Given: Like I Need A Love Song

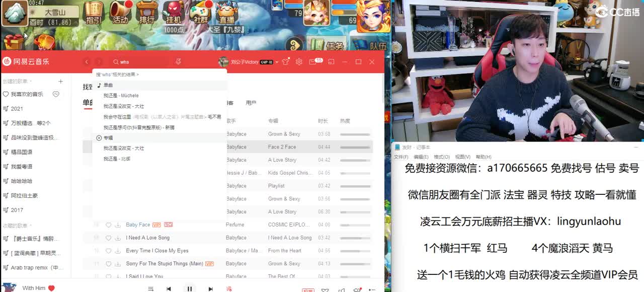Looking at the screenshot, I should pos(108,238).
